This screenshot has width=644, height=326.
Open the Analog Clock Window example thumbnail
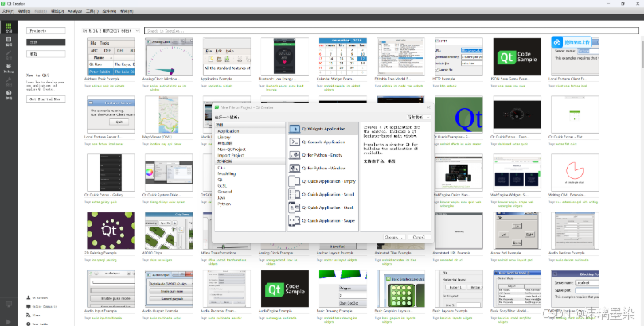(x=169, y=56)
